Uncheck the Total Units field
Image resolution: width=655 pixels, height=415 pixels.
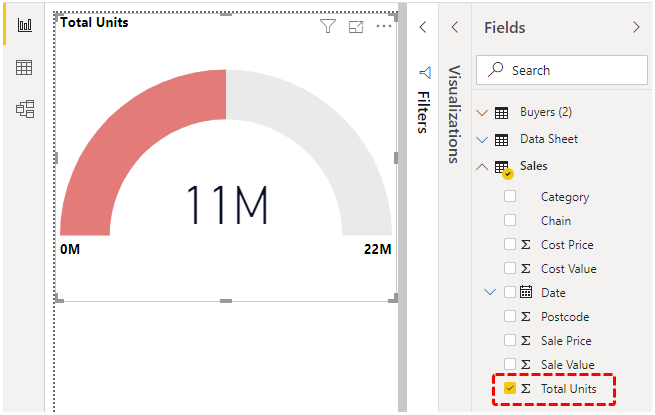[x=510, y=388]
